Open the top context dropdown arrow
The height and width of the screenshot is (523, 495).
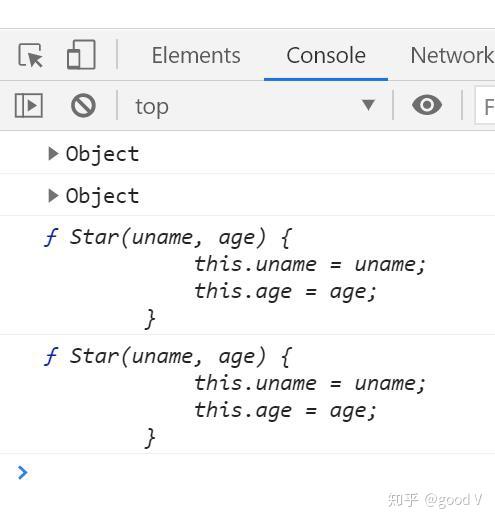(368, 105)
